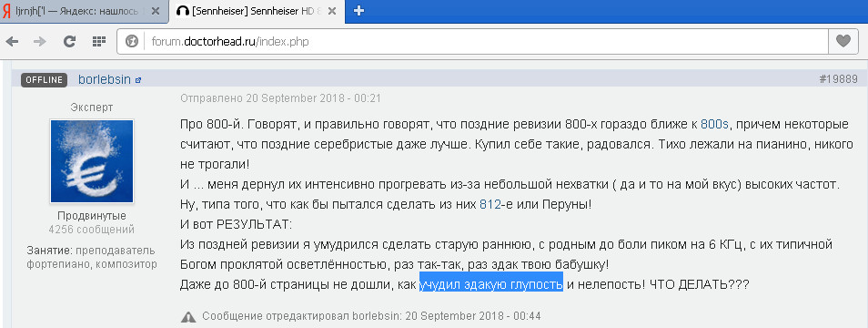Open a new tab with plus button
Image resolution: width=868 pixels, height=328 pixels.
click(358, 11)
